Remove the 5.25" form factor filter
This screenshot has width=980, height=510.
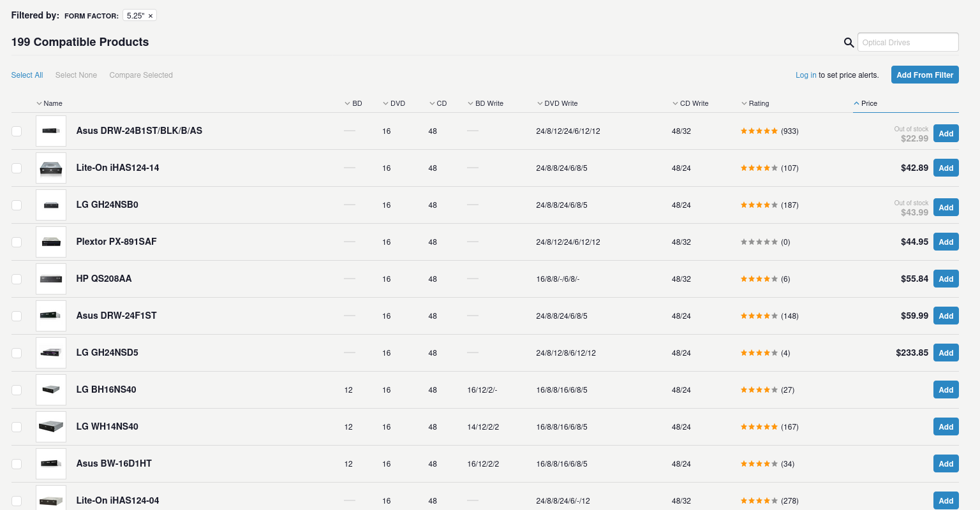[151, 16]
